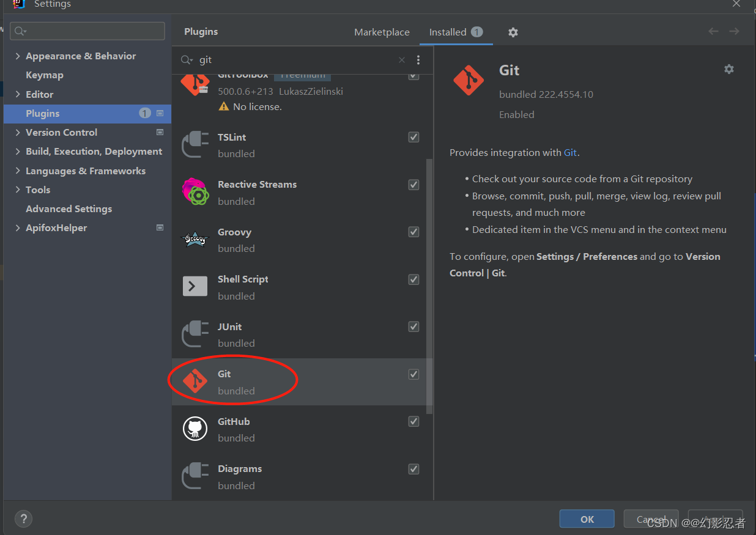Uncheck the Shell Script plugin checkbox
Screen dimensions: 756x535
[414, 279]
